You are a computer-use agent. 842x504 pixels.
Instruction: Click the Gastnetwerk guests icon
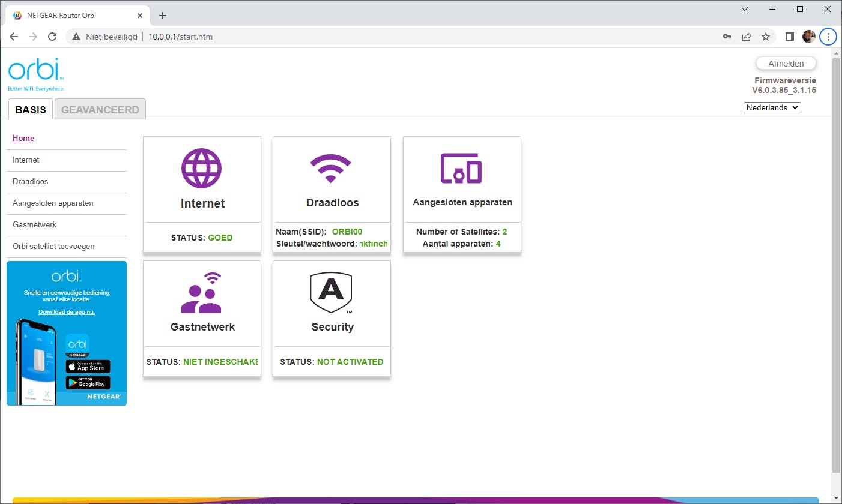pos(202,292)
